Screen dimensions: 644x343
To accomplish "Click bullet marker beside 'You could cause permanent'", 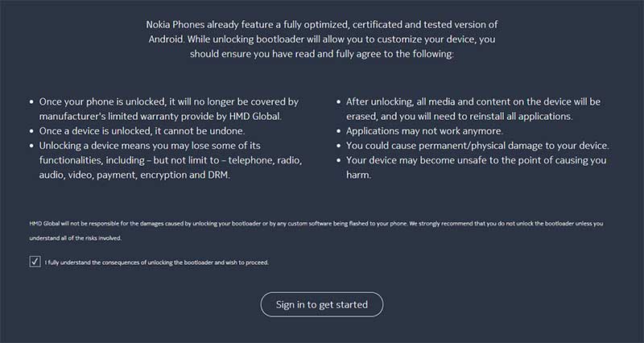I will click(338, 146).
